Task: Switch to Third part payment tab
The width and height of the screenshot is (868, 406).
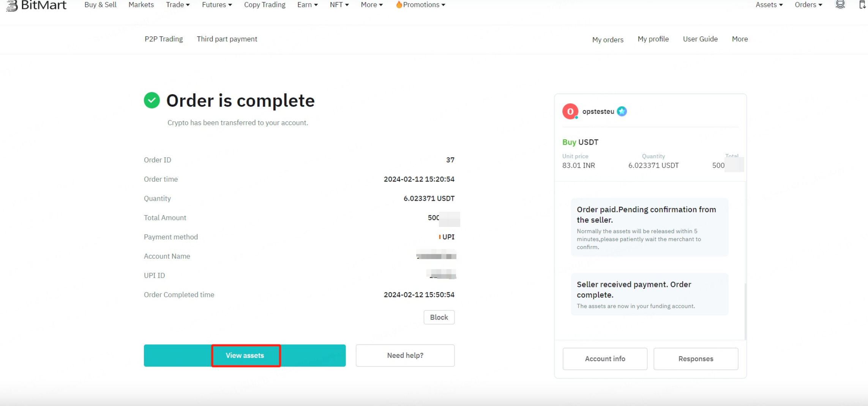Action: [227, 39]
